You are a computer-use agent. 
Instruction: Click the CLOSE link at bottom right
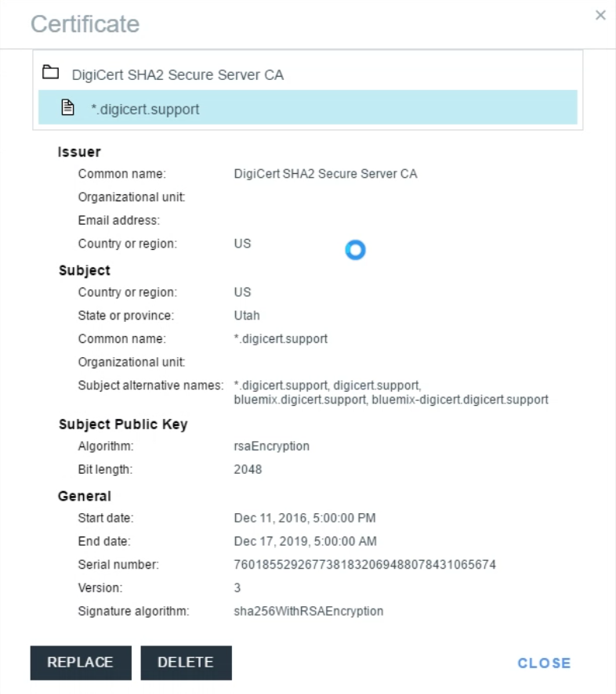click(x=544, y=663)
